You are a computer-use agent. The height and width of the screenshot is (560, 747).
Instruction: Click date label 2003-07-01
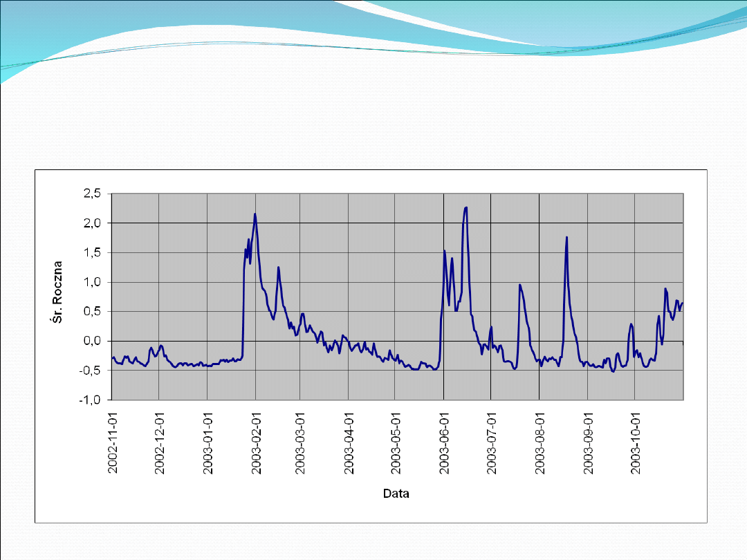pyautogui.click(x=491, y=443)
